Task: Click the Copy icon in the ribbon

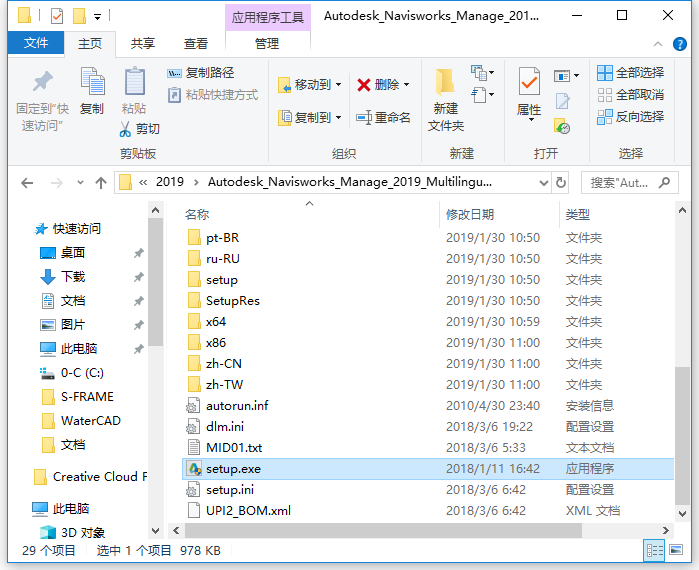Action: (92, 82)
